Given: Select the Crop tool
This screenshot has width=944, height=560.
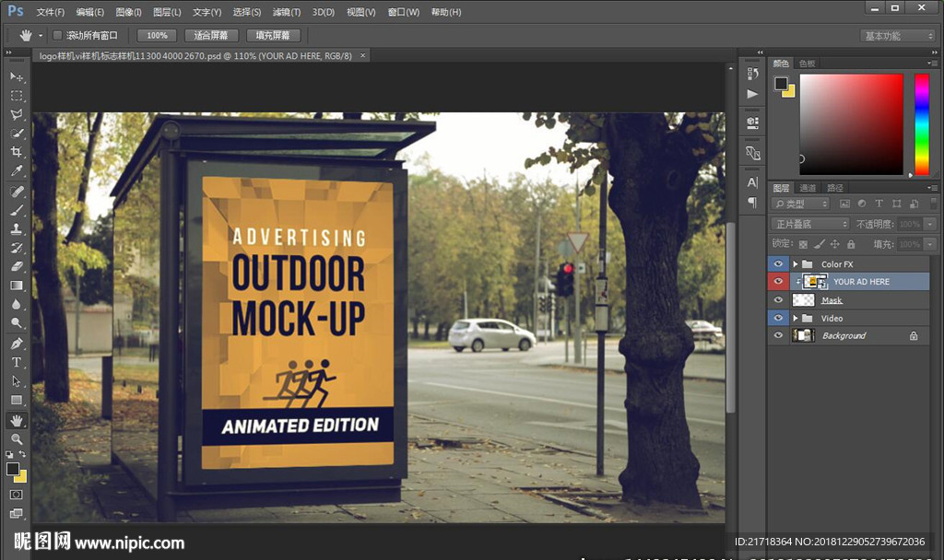Looking at the screenshot, I should click(x=17, y=152).
